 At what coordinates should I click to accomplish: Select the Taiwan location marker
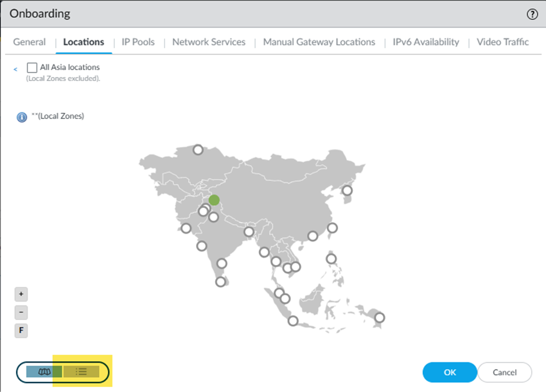tap(332, 228)
